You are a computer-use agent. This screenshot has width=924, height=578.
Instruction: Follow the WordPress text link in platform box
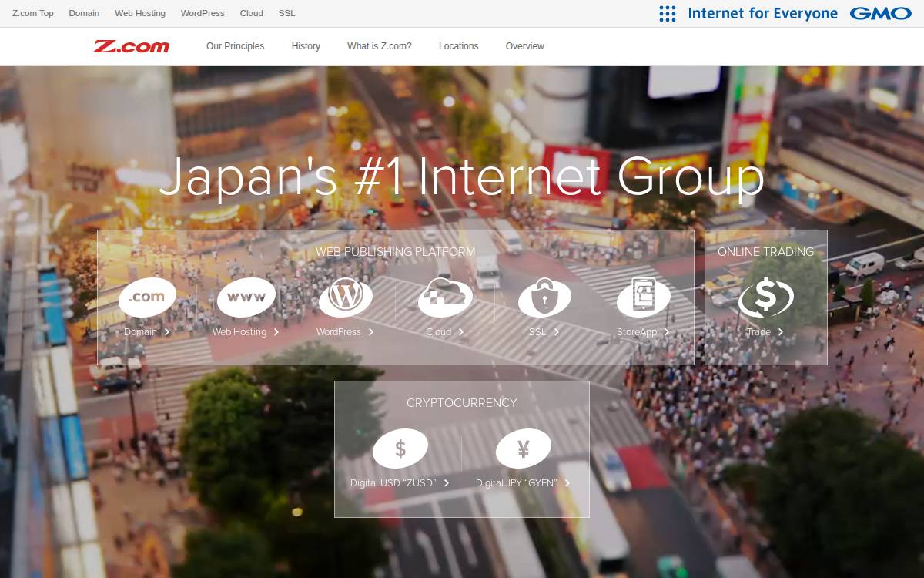tap(339, 332)
